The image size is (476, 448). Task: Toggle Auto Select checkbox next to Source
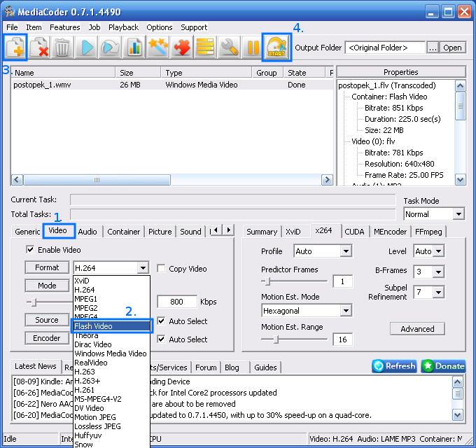coord(162,321)
